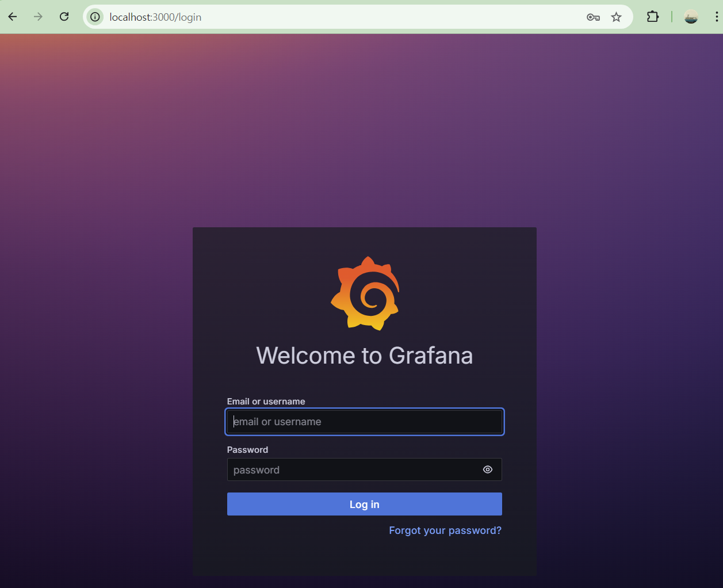
Task: Click the Log in button
Action: (x=365, y=504)
